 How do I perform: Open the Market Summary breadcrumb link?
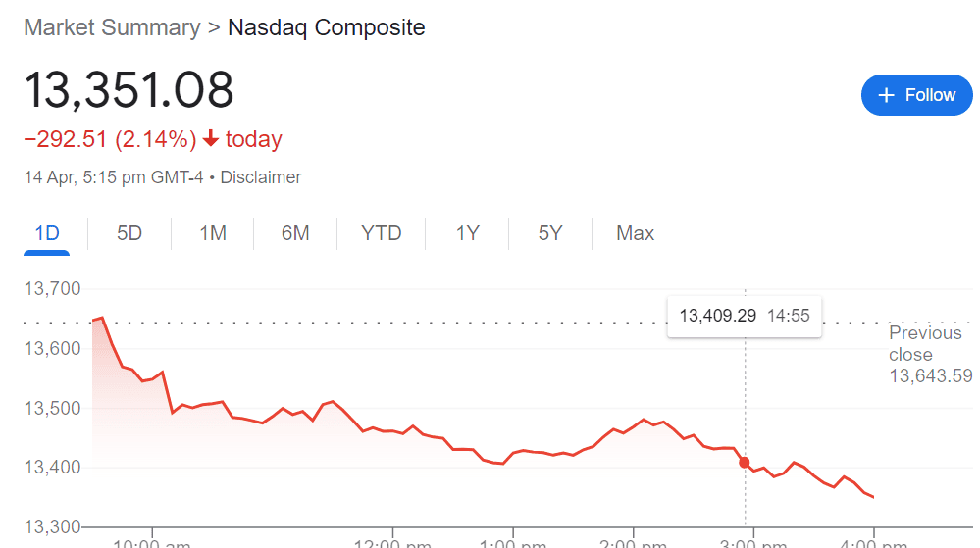[112, 27]
